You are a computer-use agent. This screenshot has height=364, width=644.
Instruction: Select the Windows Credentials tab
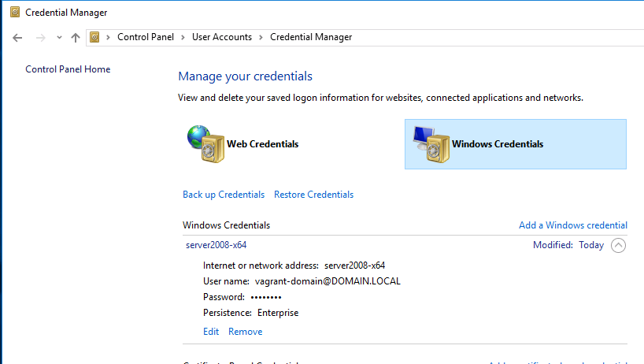[x=516, y=144]
